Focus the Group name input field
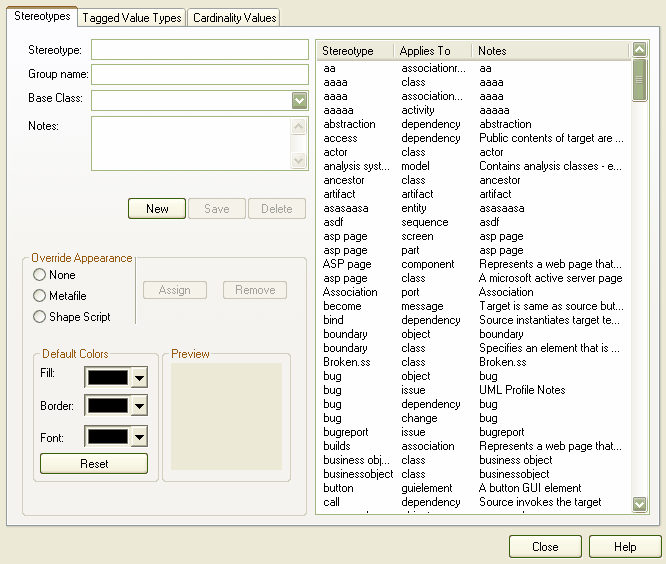 tap(200, 74)
